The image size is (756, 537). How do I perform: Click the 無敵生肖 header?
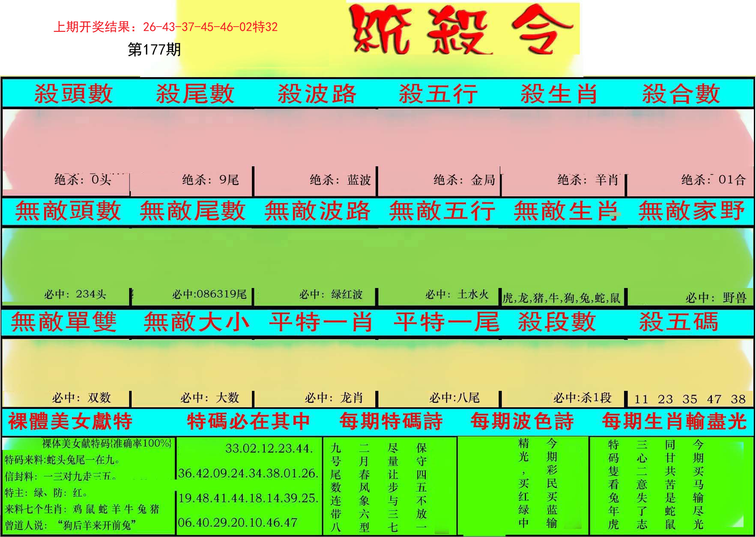[x=566, y=211]
